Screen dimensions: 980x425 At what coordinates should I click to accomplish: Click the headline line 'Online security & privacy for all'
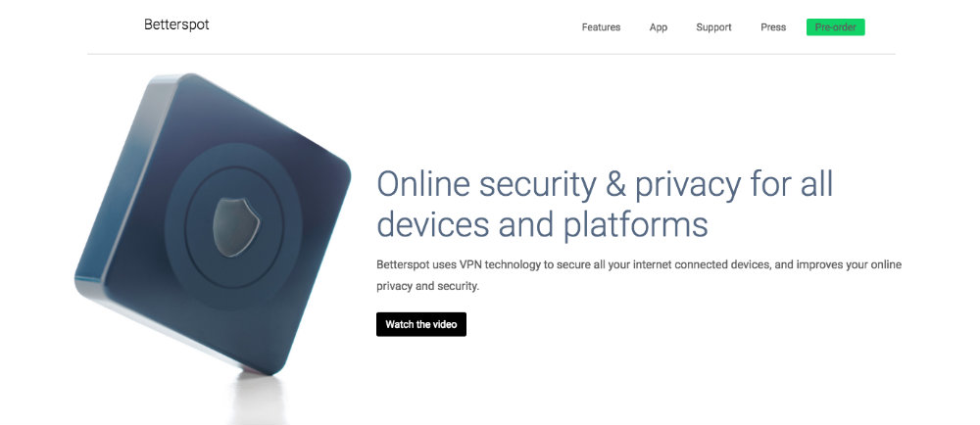tap(605, 184)
